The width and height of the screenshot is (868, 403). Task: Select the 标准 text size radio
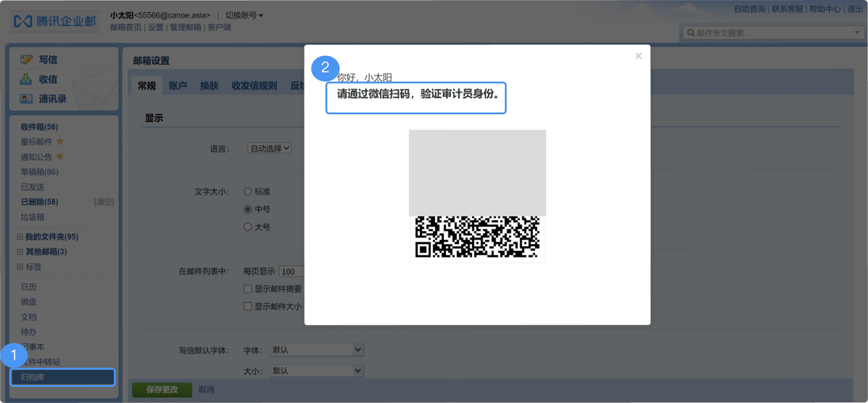tap(247, 192)
